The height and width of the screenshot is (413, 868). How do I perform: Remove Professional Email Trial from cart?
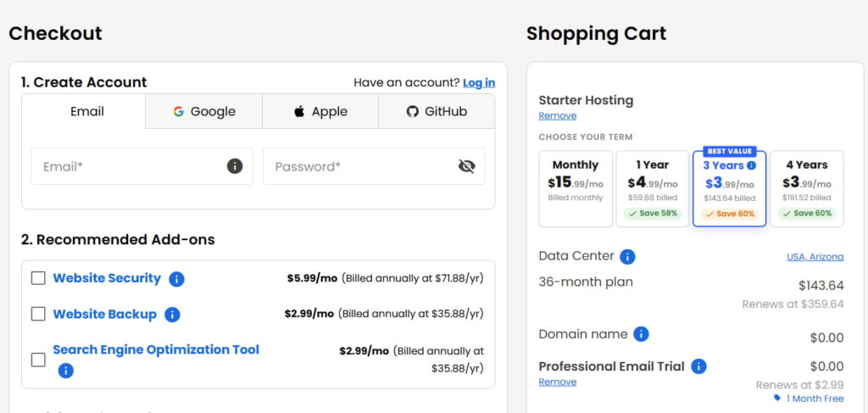tap(558, 382)
